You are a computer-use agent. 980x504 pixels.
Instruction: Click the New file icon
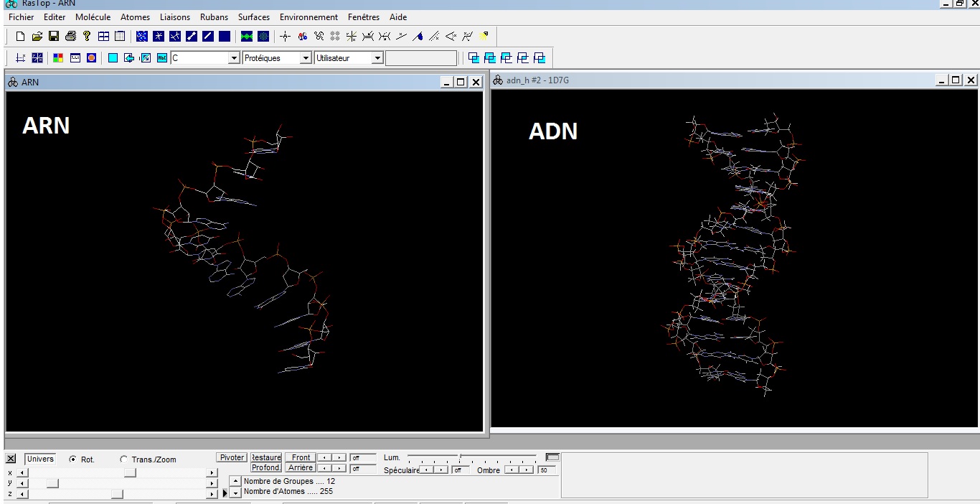pyautogui.click(x=20, y=36)
